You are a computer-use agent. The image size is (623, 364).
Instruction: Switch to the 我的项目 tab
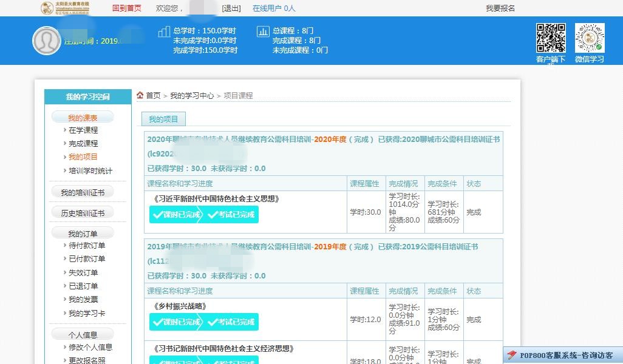tap(163, 120)
